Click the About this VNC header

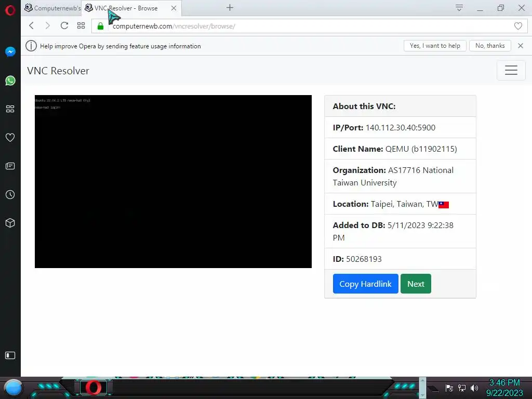[x=364, y=106]
